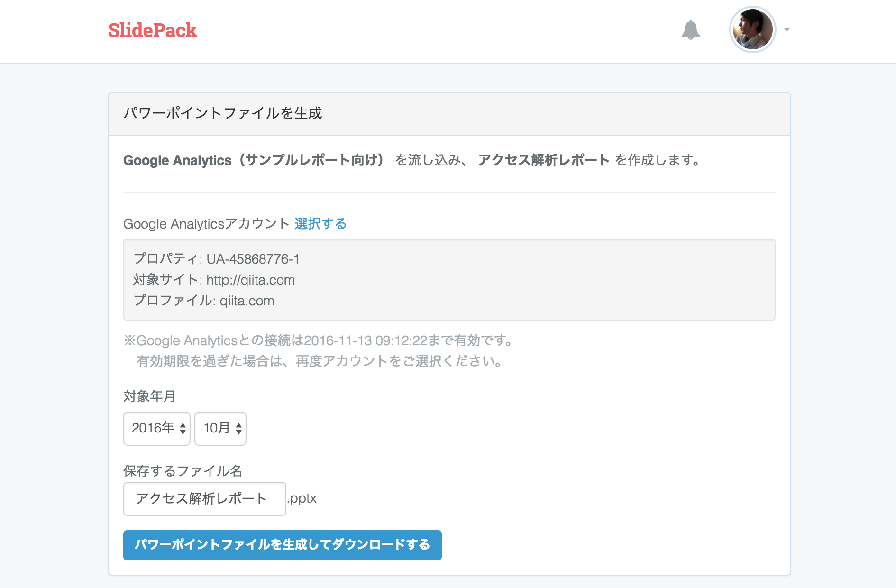Focus the file name input field
The height and width of the screenshot is (588, 896).
pos(204,498)
